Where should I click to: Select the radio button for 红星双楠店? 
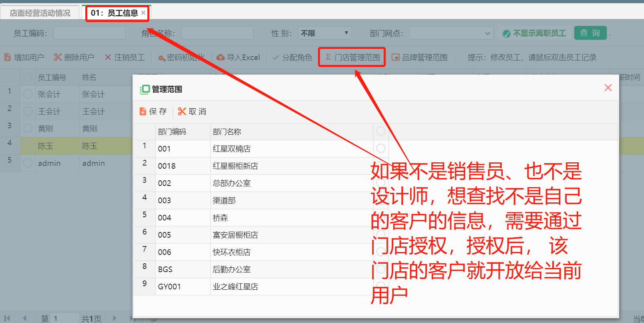pos(380,149)
